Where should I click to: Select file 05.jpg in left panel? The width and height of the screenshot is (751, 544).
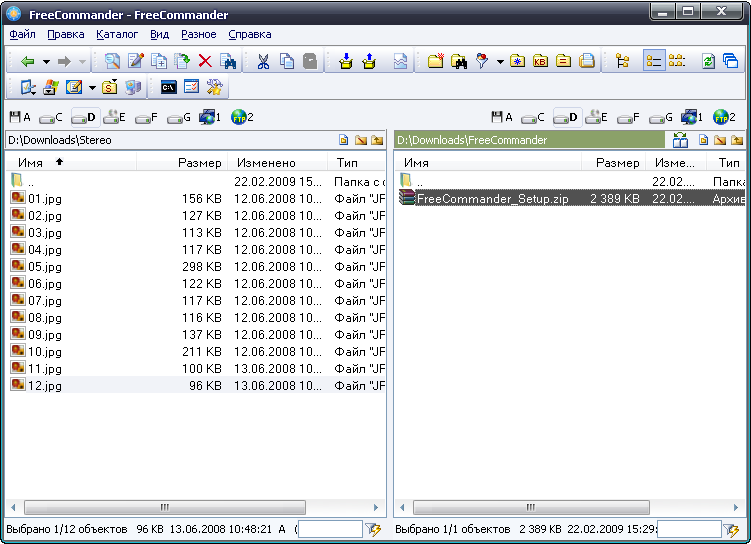coord(197,267)
